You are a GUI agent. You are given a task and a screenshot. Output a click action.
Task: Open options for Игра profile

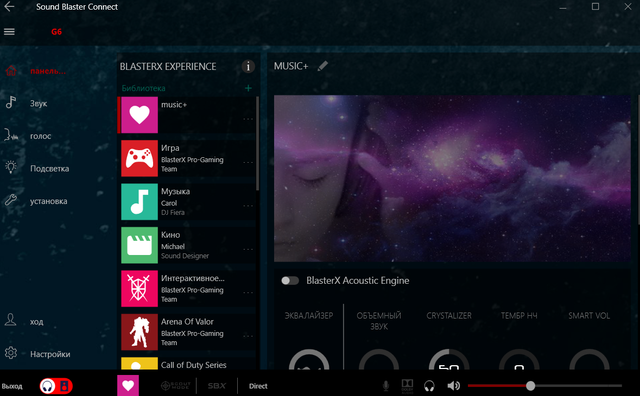tap(248, 162)
